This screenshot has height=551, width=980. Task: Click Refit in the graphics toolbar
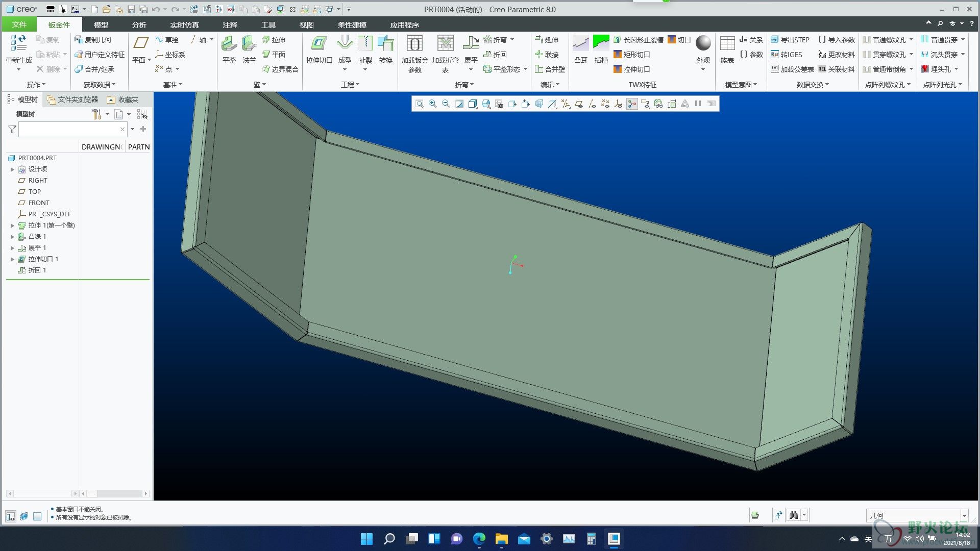coord(420,104)
